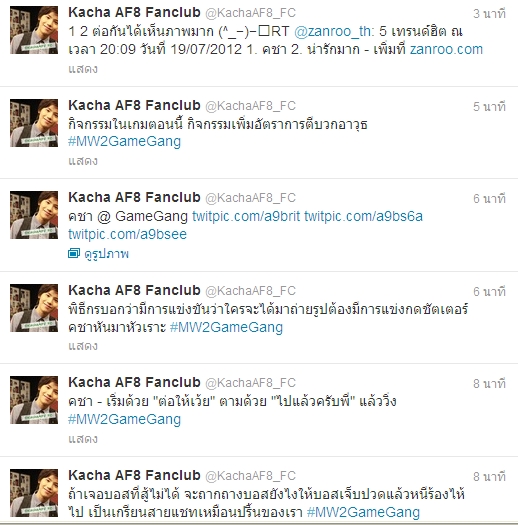The height and width of the screenshot is (525, 518).
Task: Open #MW2GameGang hashtag in the 5 นาที tweet
Action: tap(124, 142)
